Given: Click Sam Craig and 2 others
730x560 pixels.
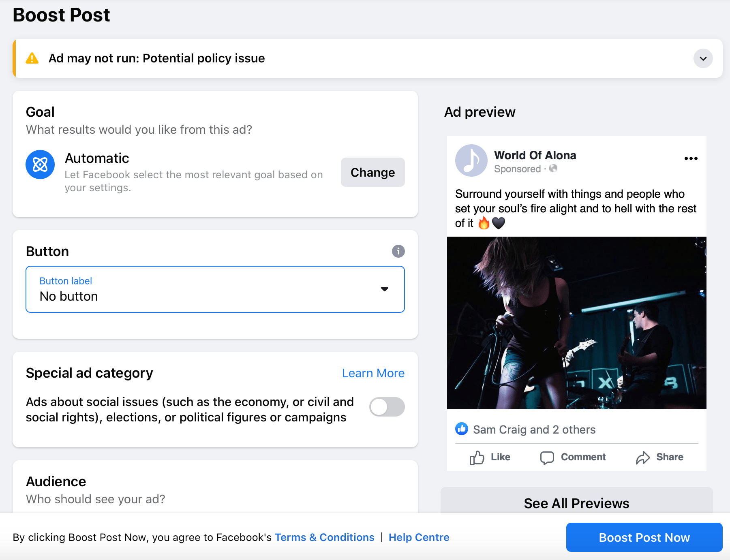Looking at the screenshot, I should click(534, 430).
